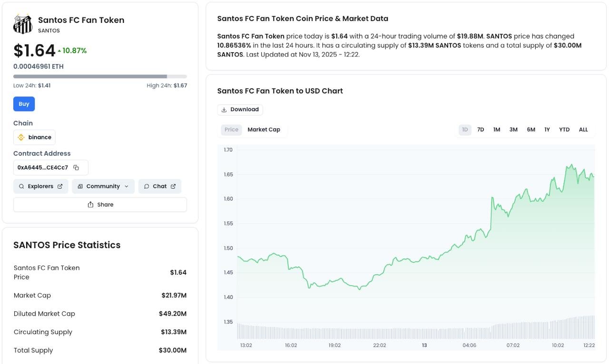
Task: Copy contract address using copy icon
Action: click(76, 168)
